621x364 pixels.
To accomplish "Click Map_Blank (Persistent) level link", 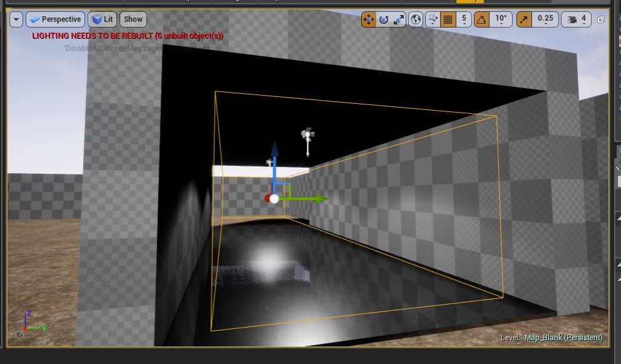I will point(563,338).
